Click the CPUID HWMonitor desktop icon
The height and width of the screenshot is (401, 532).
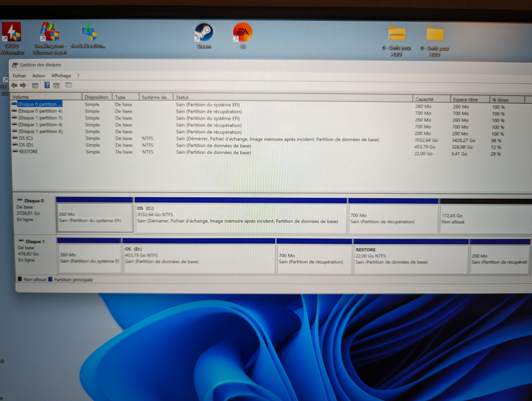(x=12, y=34)
